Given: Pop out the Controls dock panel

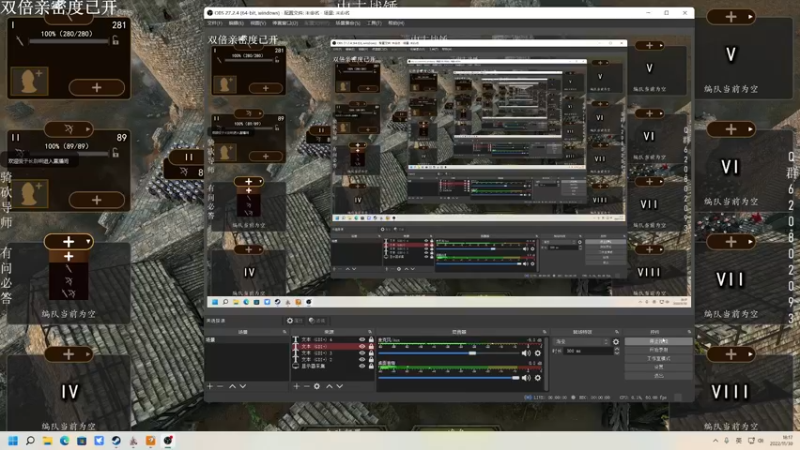Looking at the screenshot, I should pyautogui.click(x=689, y=332).
